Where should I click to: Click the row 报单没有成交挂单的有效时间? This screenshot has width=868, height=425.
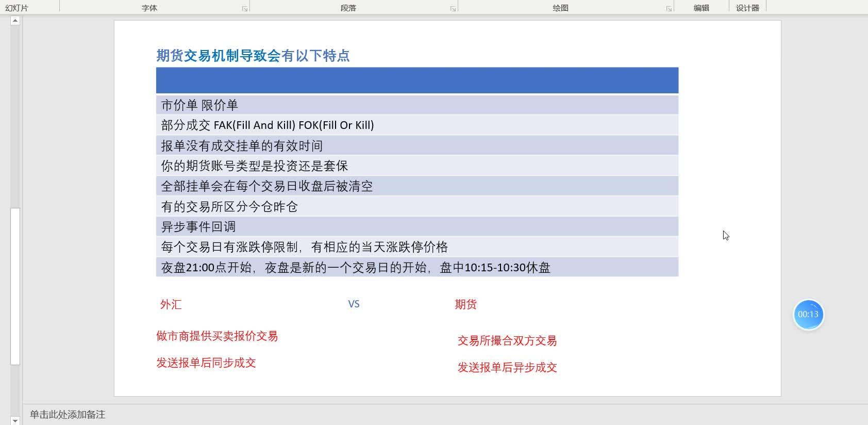(417, 145)
